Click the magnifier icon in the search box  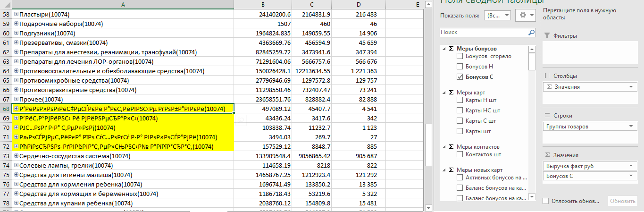(x=531, y=33)
